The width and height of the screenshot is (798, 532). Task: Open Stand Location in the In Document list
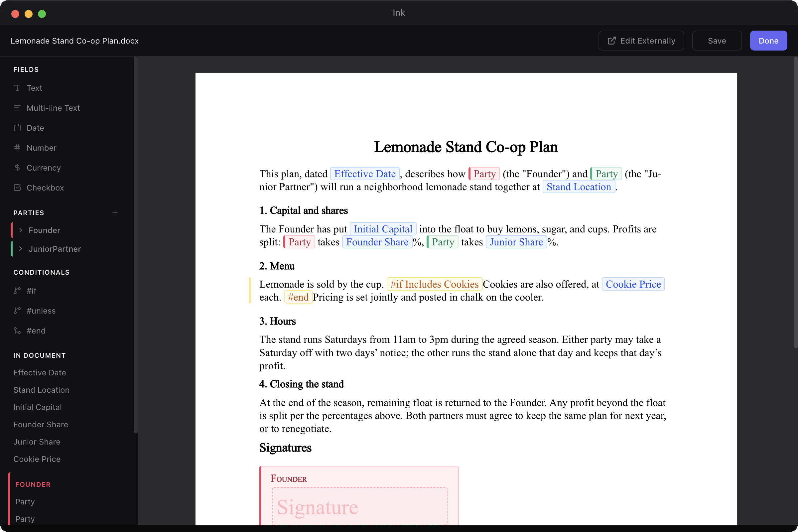[41, 390]
